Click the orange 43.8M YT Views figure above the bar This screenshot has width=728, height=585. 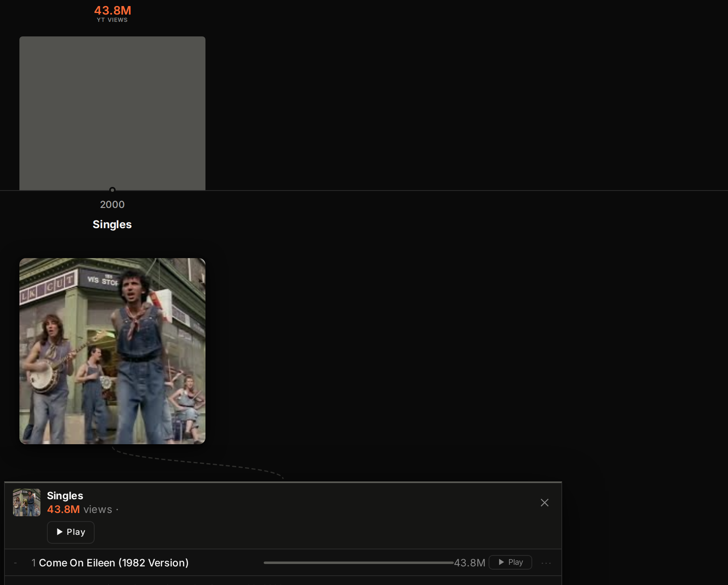tap(112, 10)
